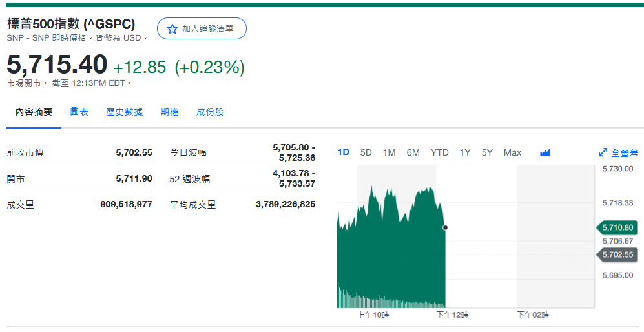The height and width of the screenshot is (332, 644).
Task: Switch to the 圖表 tab
Action: click(79, 112)
